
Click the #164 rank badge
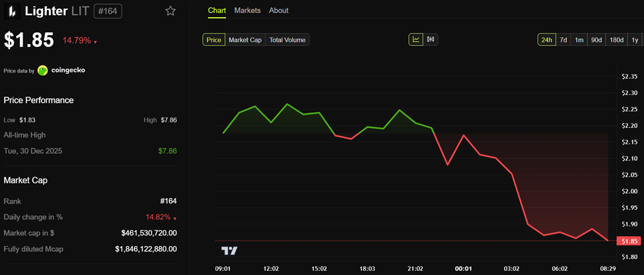pos(108,11)
